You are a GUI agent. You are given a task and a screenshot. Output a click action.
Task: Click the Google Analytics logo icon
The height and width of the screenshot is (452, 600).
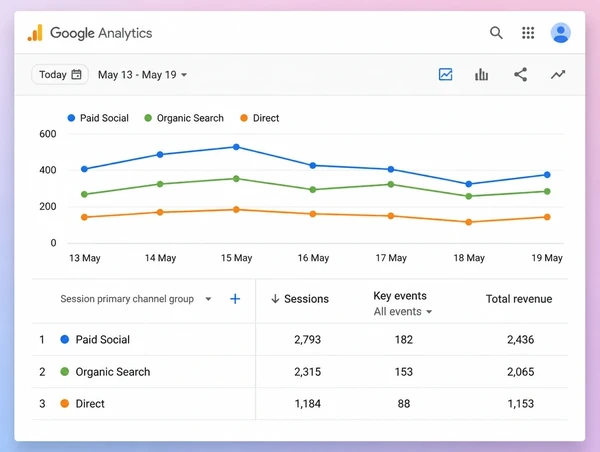(x=35, y=33)
